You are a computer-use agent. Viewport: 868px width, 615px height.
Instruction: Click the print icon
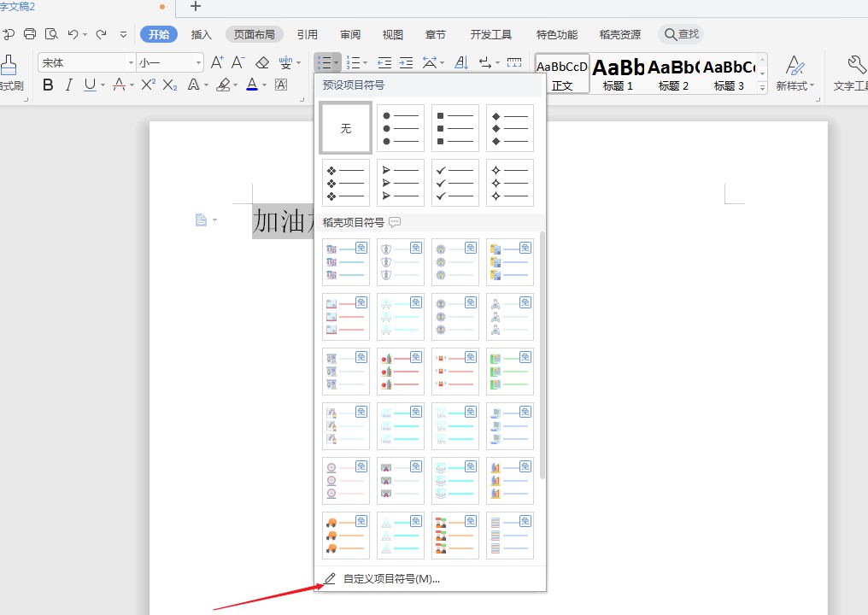30,34
